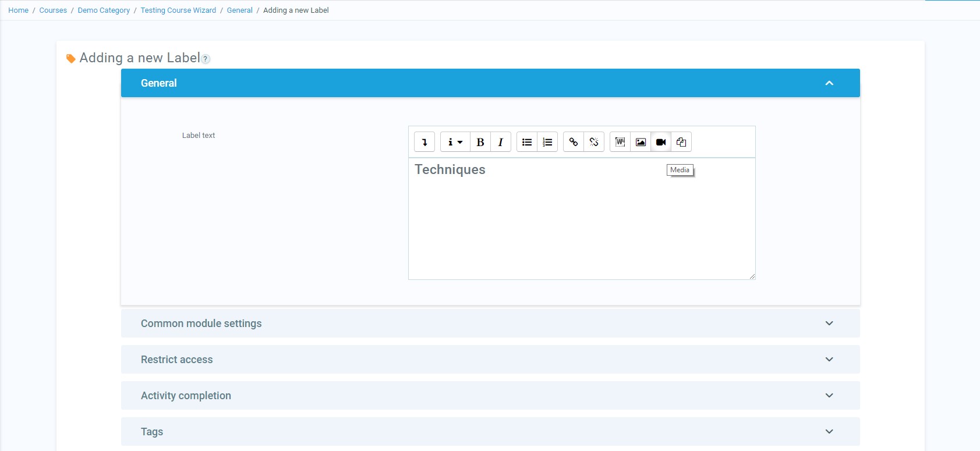The height and width of the screenshot is (451, 980).
Task: Open Testing Course Wizard breadcrumb link
Action: click(x=178, y=10)
